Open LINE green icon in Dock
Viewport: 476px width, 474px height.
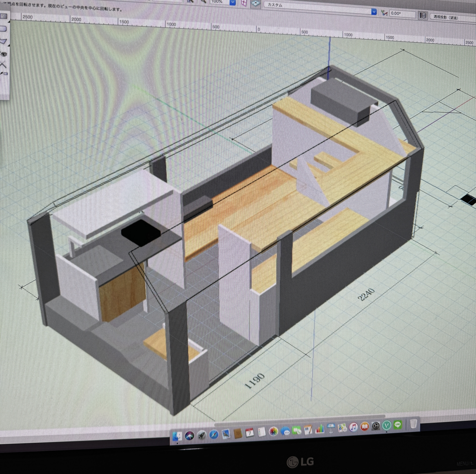tap(398, 425)
